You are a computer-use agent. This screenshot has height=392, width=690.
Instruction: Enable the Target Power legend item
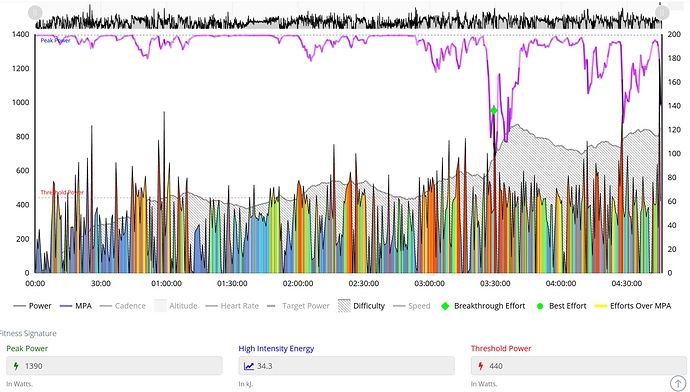[x=298, y=306]
